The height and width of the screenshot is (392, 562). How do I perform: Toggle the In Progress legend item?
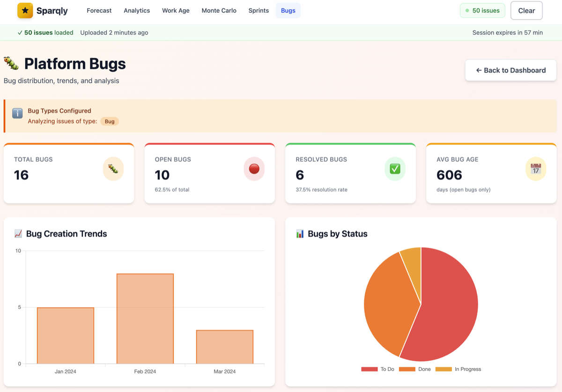pos(458,369)
